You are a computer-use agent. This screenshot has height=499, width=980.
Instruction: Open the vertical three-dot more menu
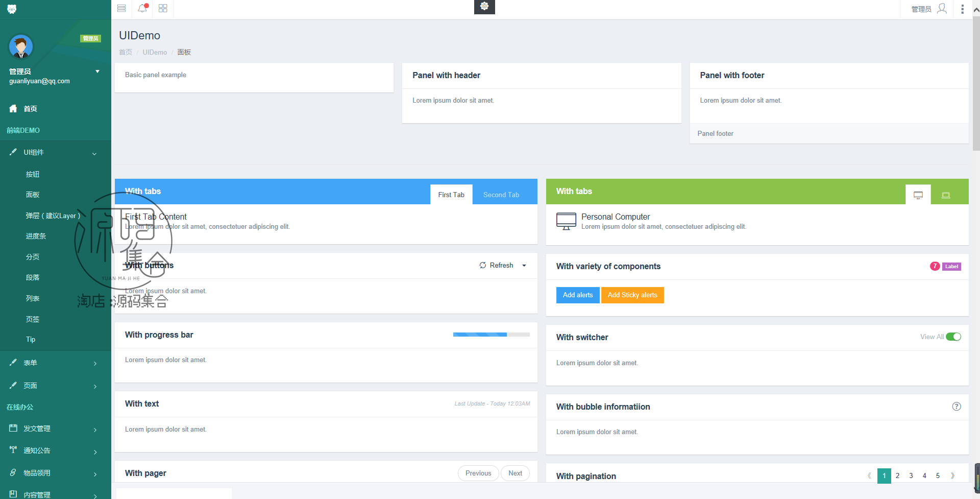tap(963, 9)
